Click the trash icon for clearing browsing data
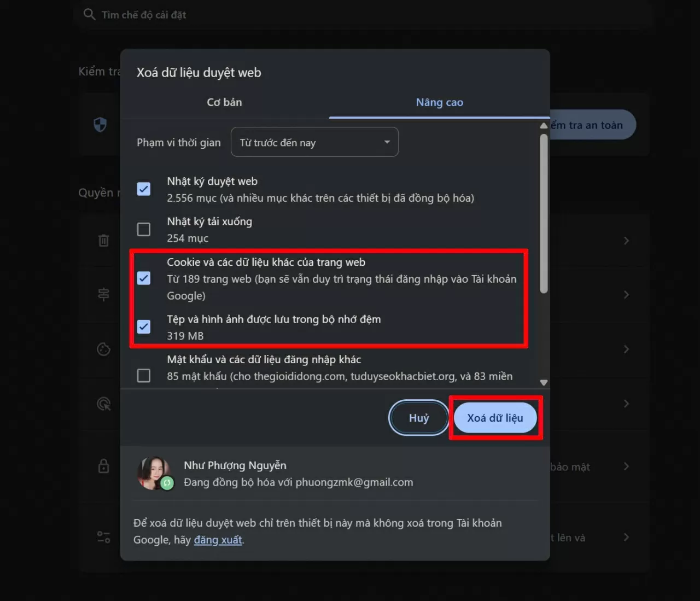 click(103, 241)
